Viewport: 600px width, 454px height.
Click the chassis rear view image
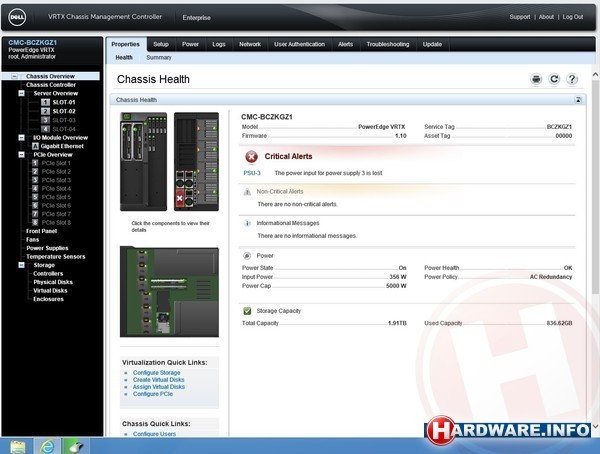coord(196,161)
